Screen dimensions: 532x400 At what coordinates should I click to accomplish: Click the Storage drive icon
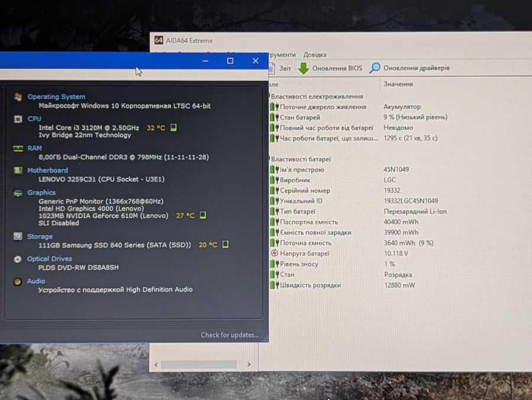(x=18, y=236)
